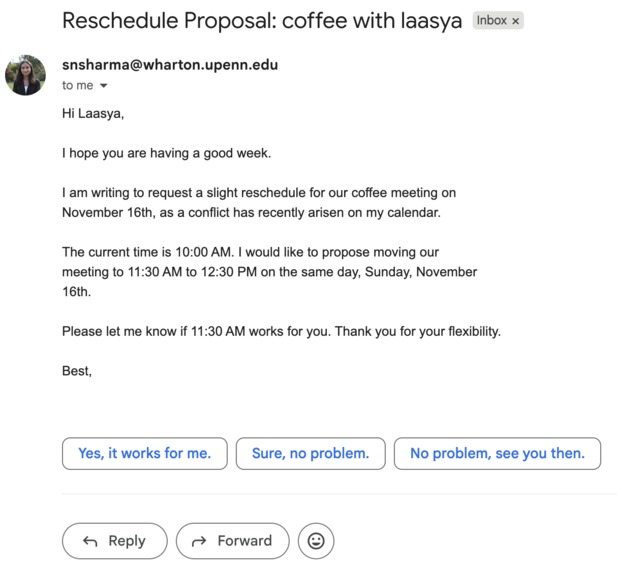Select the 'Sure, no problem.' suggested reply
This screenshot has height=573, width=617.
pos(310,453)
